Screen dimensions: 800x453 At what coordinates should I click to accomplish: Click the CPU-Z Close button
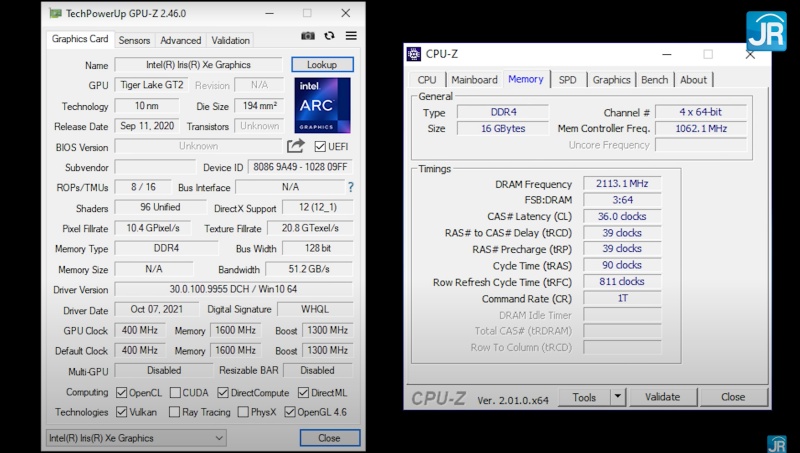[x=733, y=396]
